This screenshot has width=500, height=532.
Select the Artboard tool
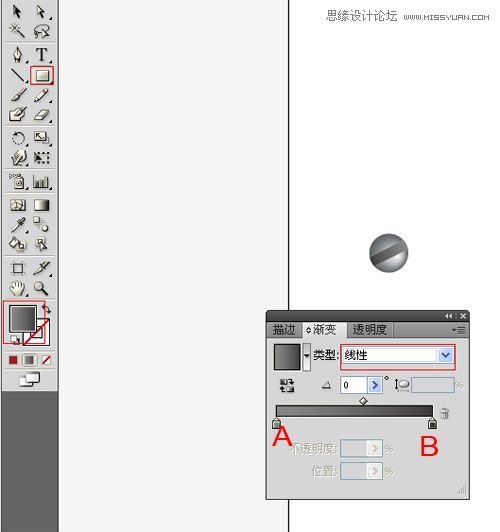18,268
